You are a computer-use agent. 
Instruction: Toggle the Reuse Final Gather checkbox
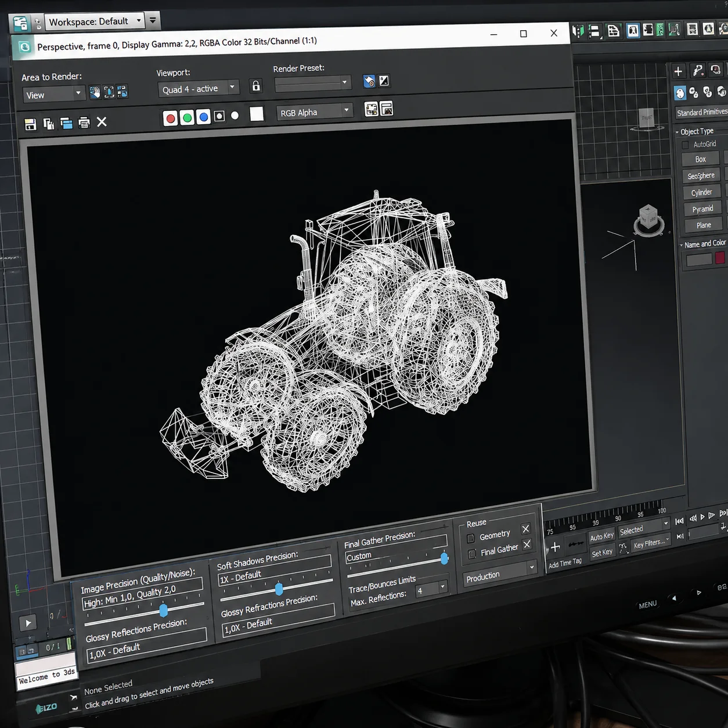click(x=472, y=553)
